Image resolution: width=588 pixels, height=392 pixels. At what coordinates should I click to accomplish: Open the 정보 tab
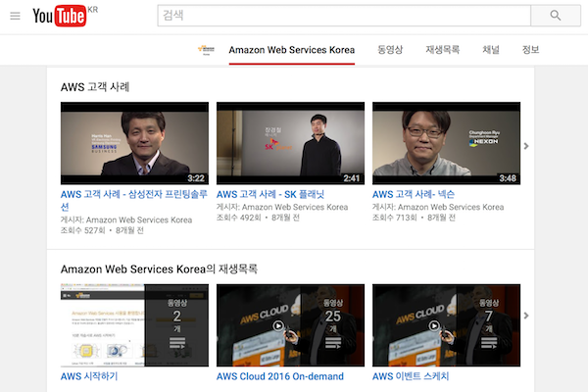(530, 50)
